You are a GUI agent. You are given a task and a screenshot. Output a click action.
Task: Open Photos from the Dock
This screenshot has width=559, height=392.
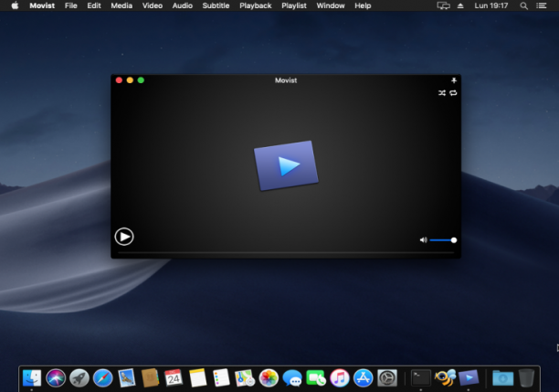click(x=269, y=378)
